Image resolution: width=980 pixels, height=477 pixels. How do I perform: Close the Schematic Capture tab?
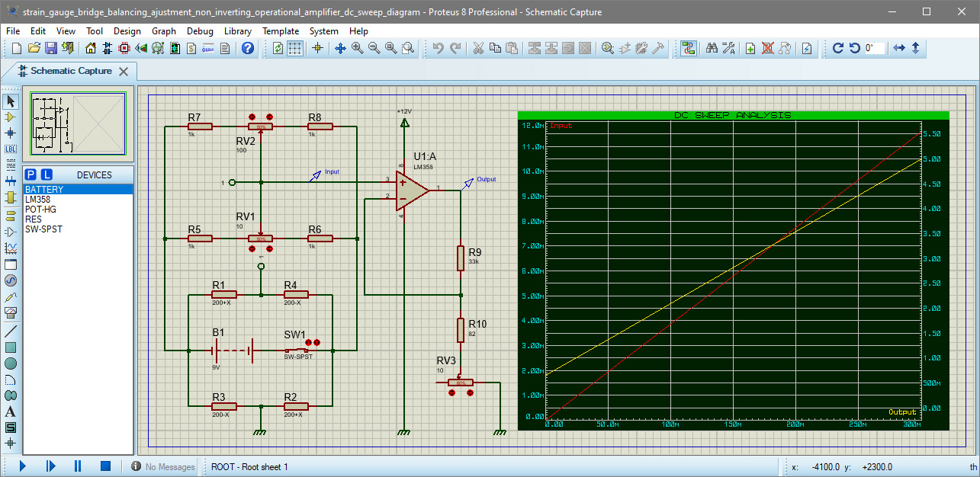click(x=124, y=71)
